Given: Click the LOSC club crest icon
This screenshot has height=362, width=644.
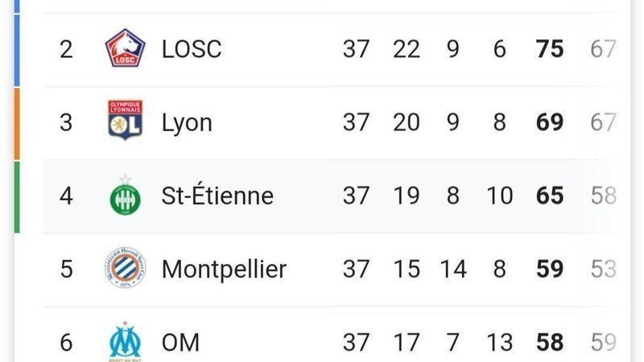Looking at the screenshot, I should coord(125,49).
